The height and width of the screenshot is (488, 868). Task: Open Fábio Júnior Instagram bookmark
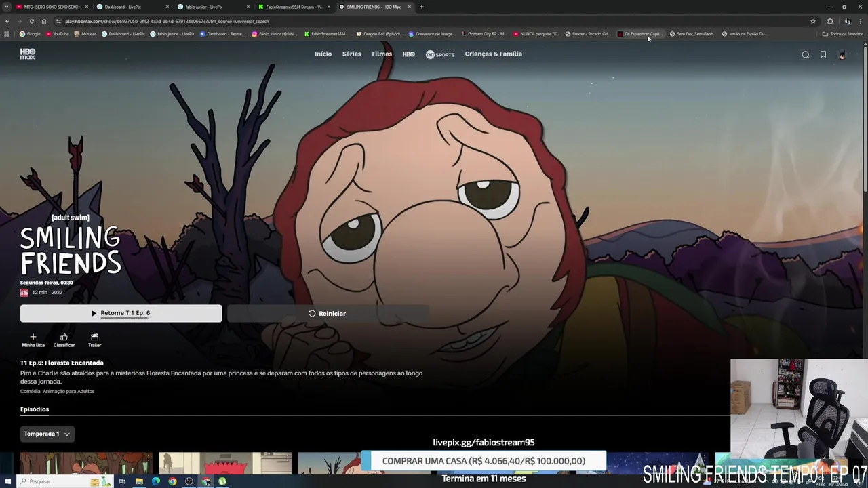coord(274,34)
